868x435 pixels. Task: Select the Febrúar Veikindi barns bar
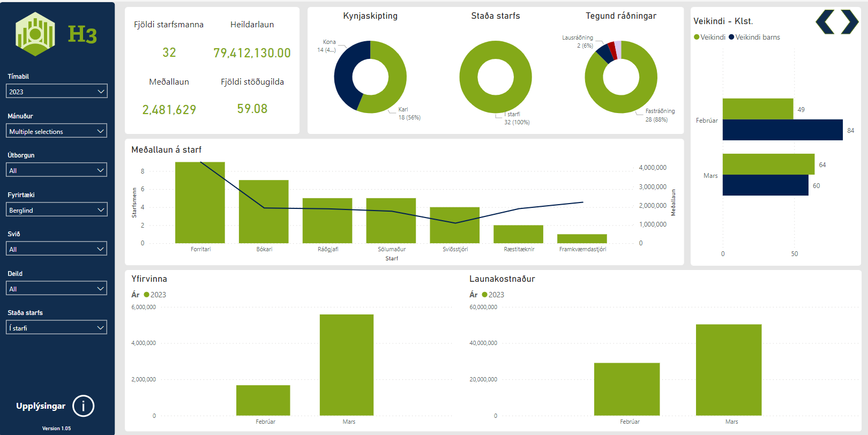[782, 130]
